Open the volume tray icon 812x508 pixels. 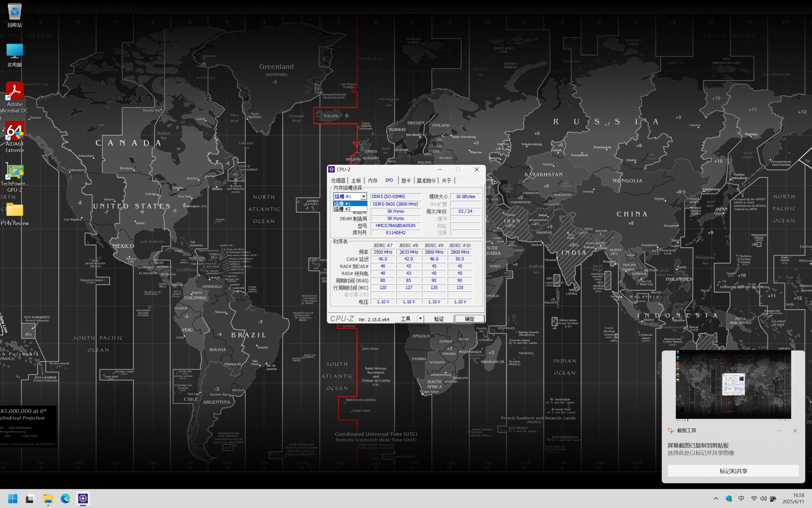coord(763,498)
